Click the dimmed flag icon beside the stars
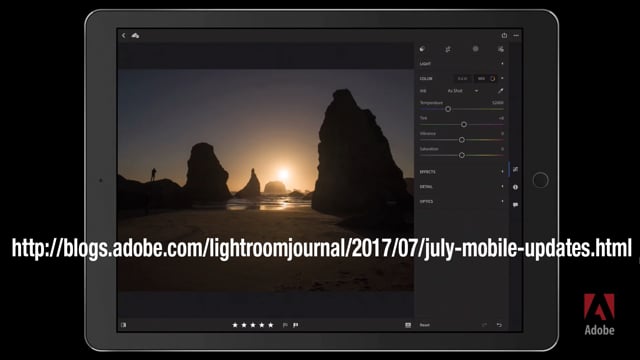The height and width of the screenshot is (360, 640). point(285,325)
